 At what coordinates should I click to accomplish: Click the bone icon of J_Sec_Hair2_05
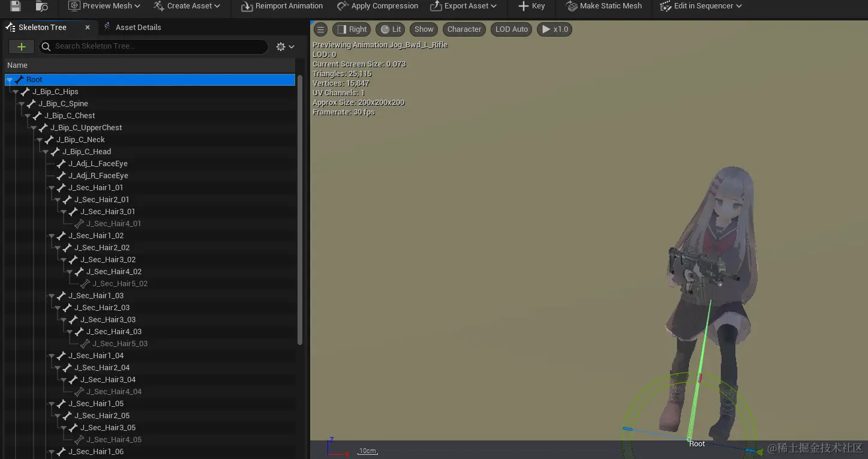67,416
